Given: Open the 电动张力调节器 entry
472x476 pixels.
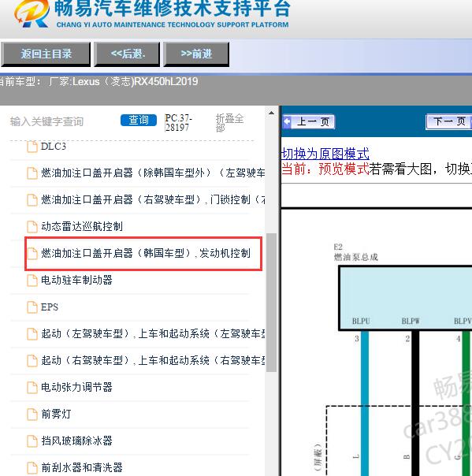Looking at the screenshot, I should [76, 387].
